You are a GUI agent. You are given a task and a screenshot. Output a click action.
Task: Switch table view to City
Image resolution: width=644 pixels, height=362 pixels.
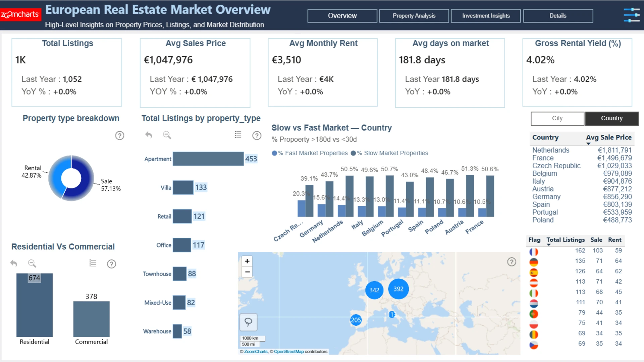pyautogui.click(x=557, y=118)
